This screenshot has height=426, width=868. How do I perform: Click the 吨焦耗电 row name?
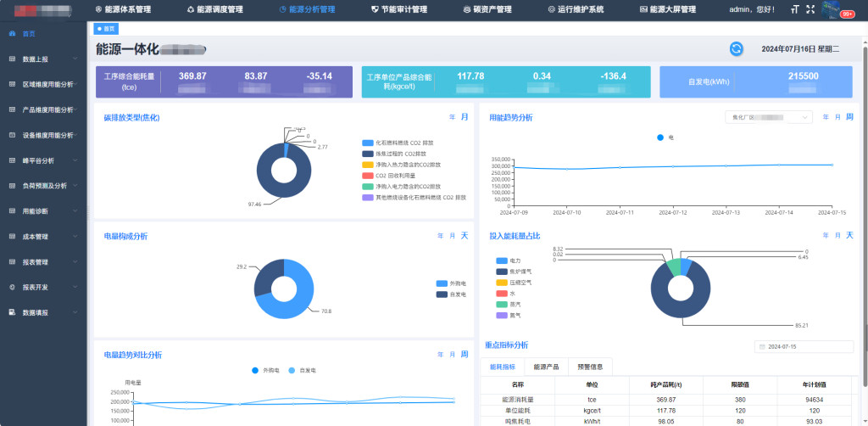click(518, 422)
